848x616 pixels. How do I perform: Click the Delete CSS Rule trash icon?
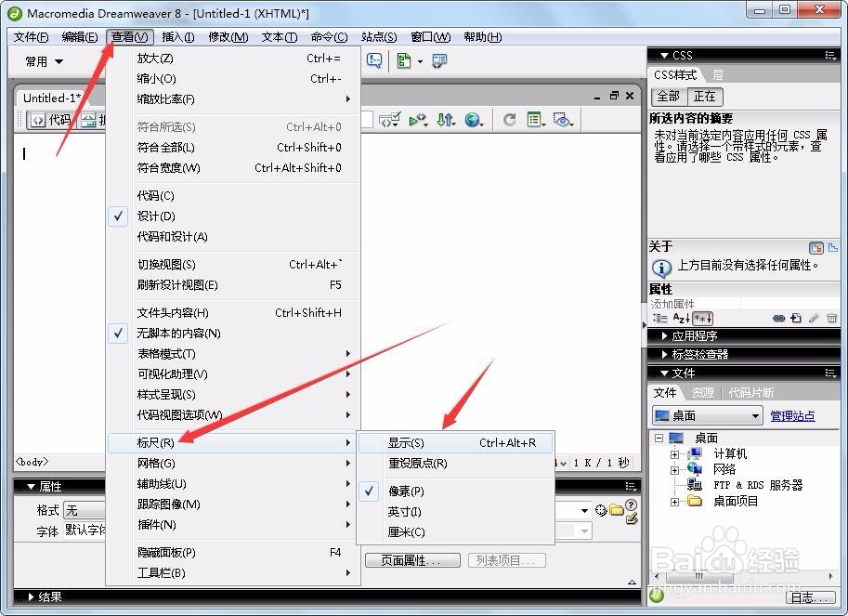(x=832, y=319)
